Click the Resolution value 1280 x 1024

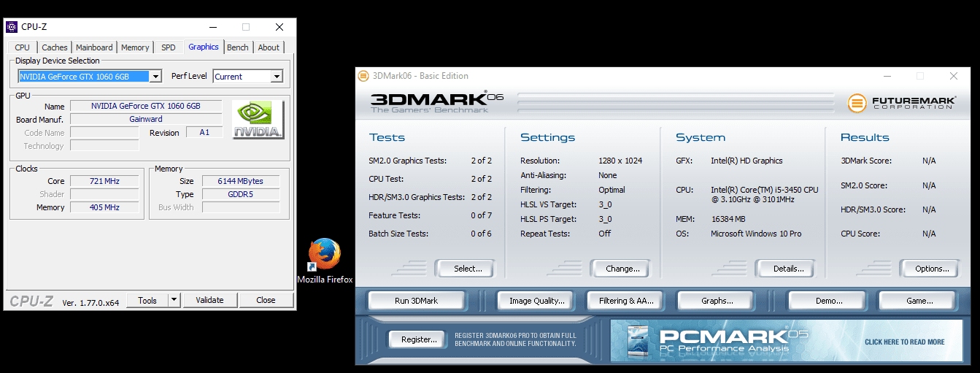click(620, 161)
